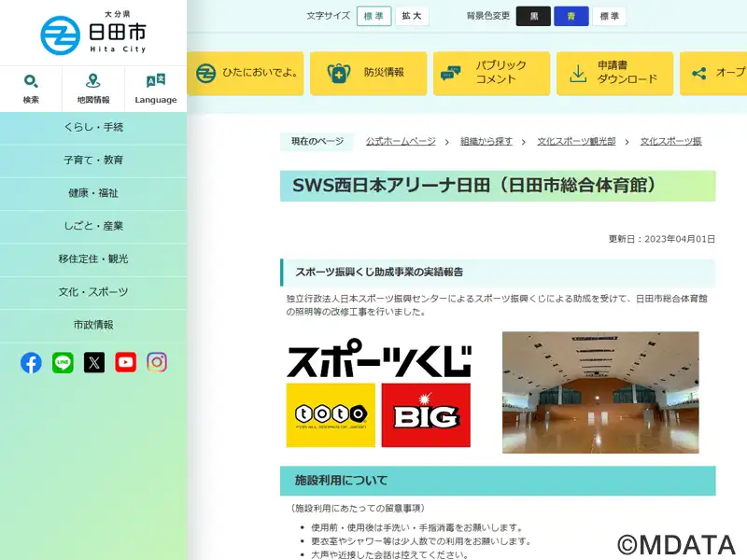747x560 pixels.
Task: Follow the 文化スポーツ振 breadcrumb link
Action: (x=670, y=142)
